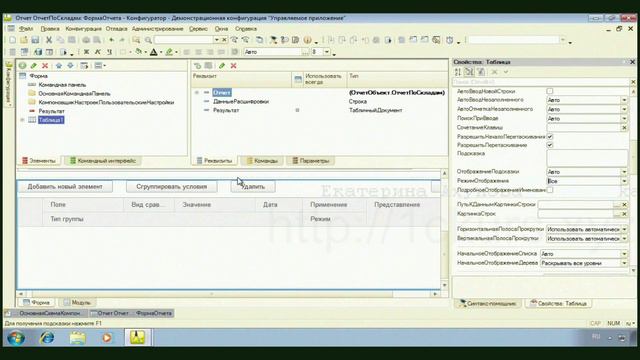Open the Сервис menu
Viewport: 640px width, 360px height.
198,29
